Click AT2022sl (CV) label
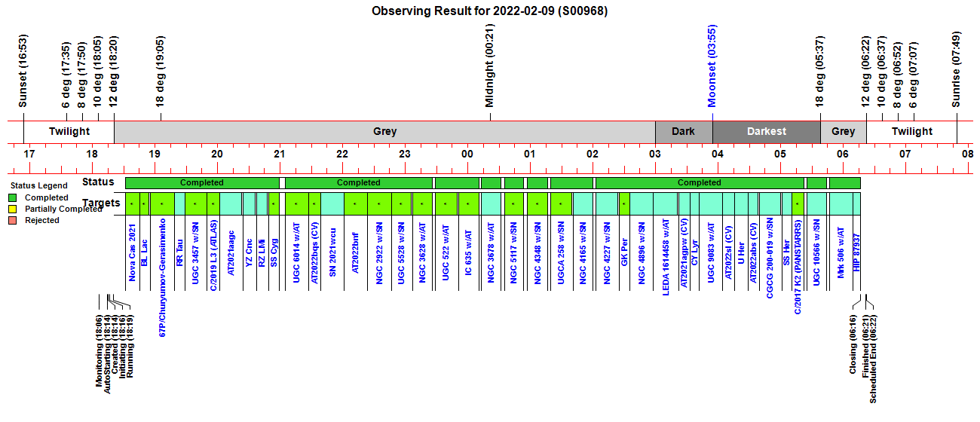Viewport: 980px width, 422px height. click(x=729, y=254)
